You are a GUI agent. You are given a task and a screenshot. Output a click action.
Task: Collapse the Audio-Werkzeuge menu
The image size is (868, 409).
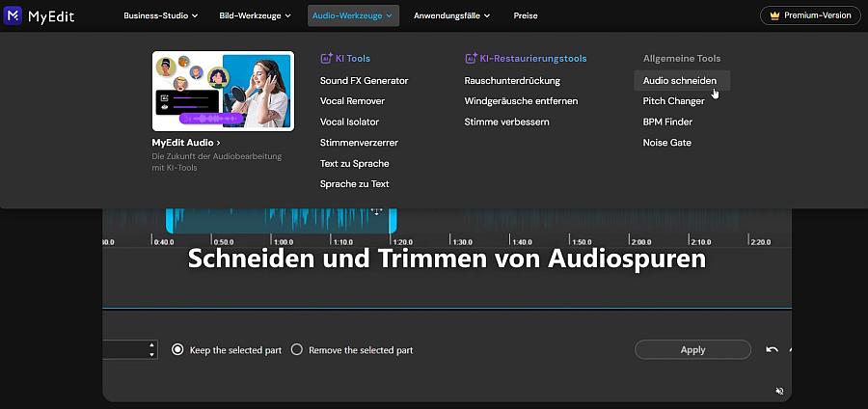click(x=353, y=15)
